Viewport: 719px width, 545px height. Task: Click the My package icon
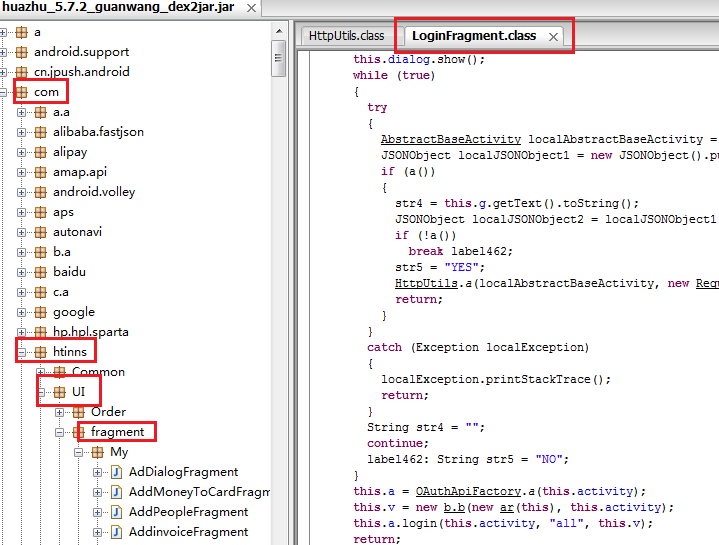click(97, 452)
